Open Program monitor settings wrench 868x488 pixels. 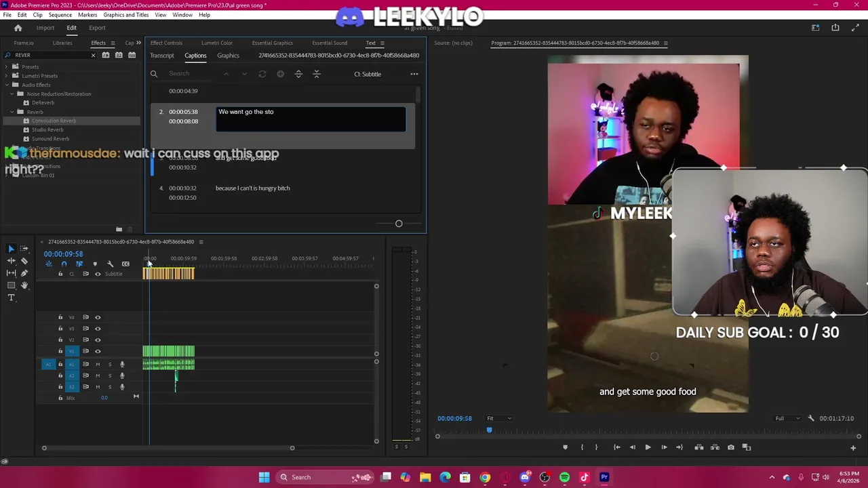811,418
